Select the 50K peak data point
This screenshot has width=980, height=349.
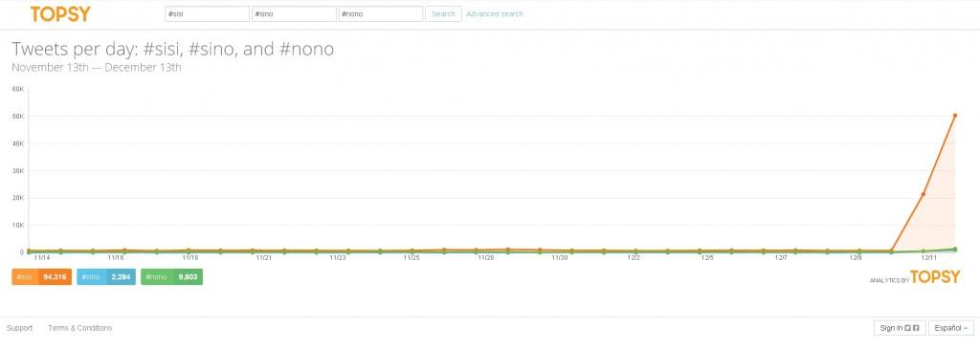point(955,116)
